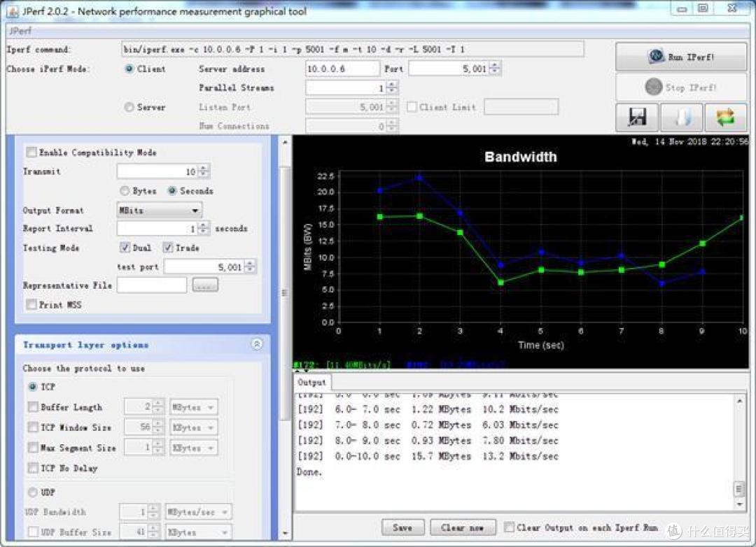Increase Parallel Streams spinner

point(392,85)
